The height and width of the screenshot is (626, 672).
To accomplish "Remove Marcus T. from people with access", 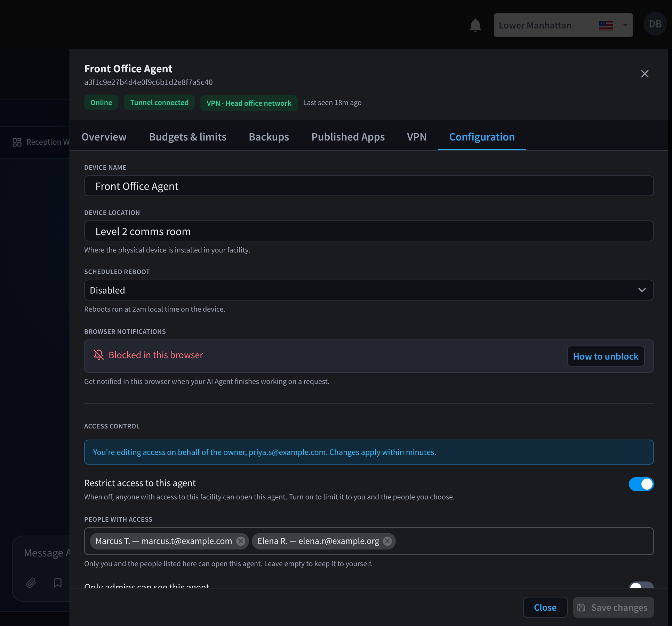I will pos(241,541).
